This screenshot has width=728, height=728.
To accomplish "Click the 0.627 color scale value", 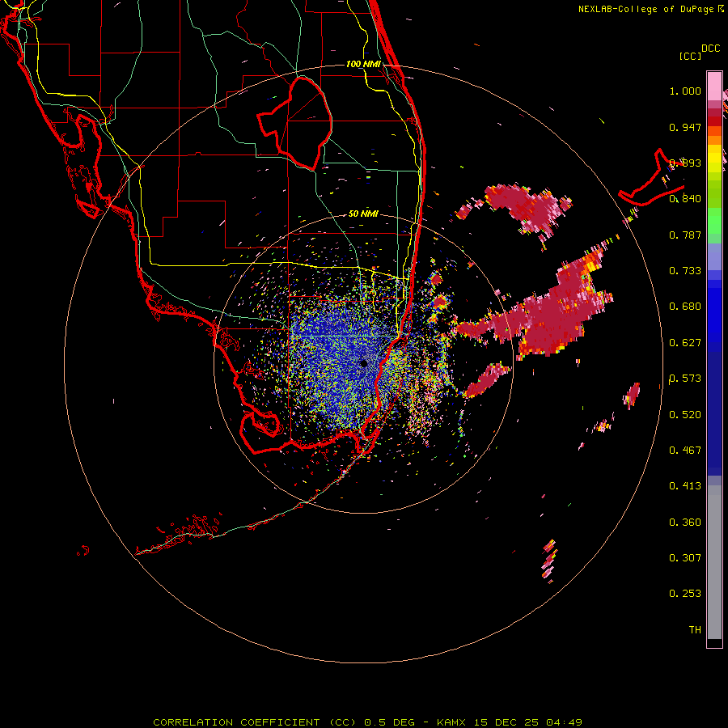I will click(x=685, y=343).
